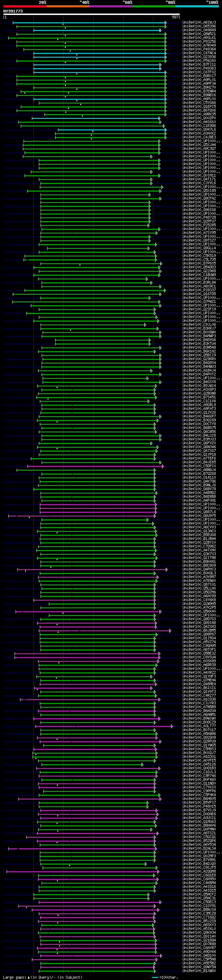Open hit UniRef100_O23936
The height and width of the screenshot is (980, 222).
tap(199, 57)
